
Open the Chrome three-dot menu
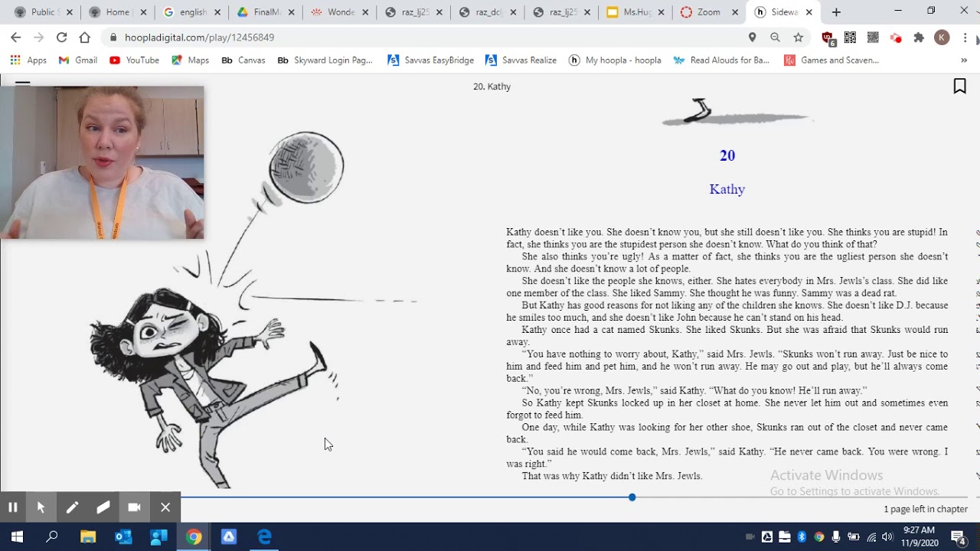(965, 37)
